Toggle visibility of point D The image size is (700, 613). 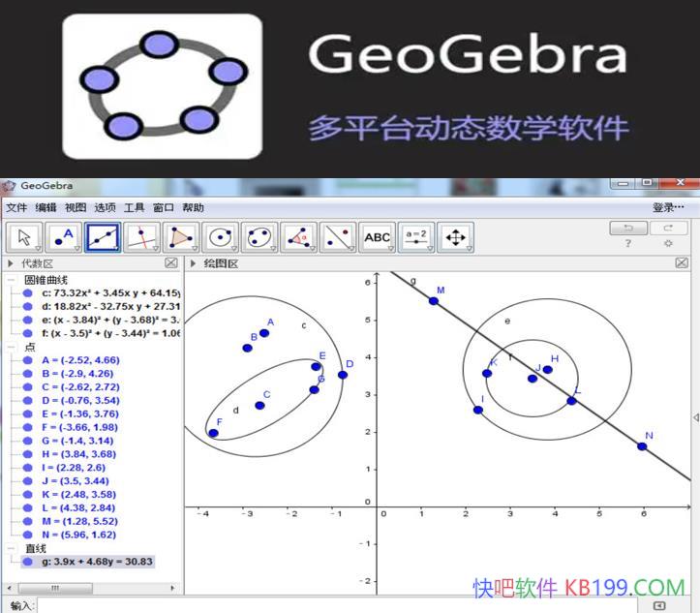[28, 400]
